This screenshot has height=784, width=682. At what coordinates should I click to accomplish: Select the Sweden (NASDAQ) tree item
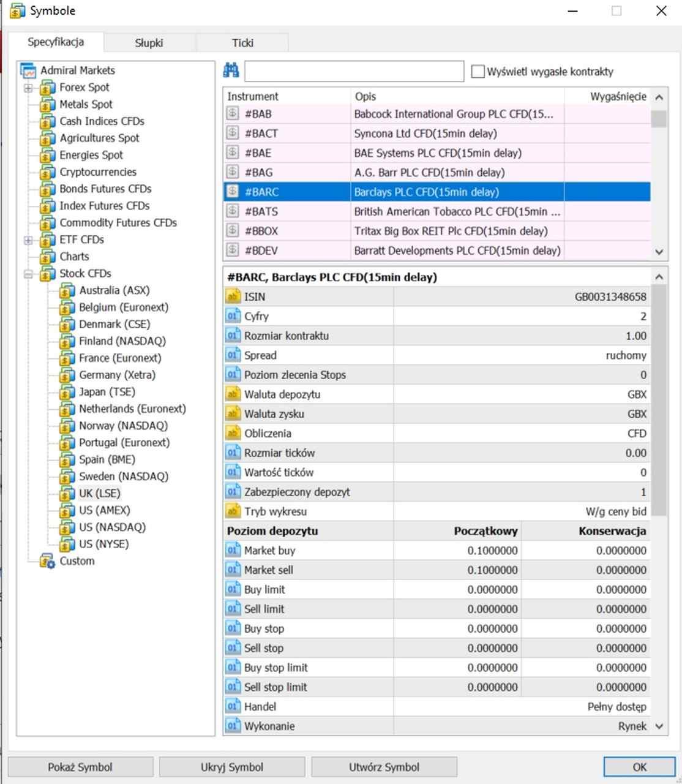coord(123,477)
